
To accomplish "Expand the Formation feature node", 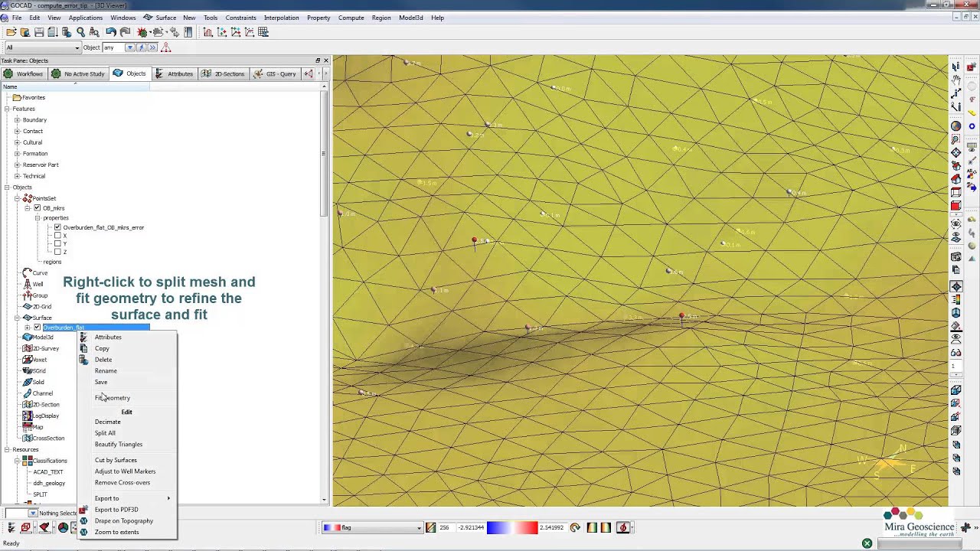I will point(17,154).
